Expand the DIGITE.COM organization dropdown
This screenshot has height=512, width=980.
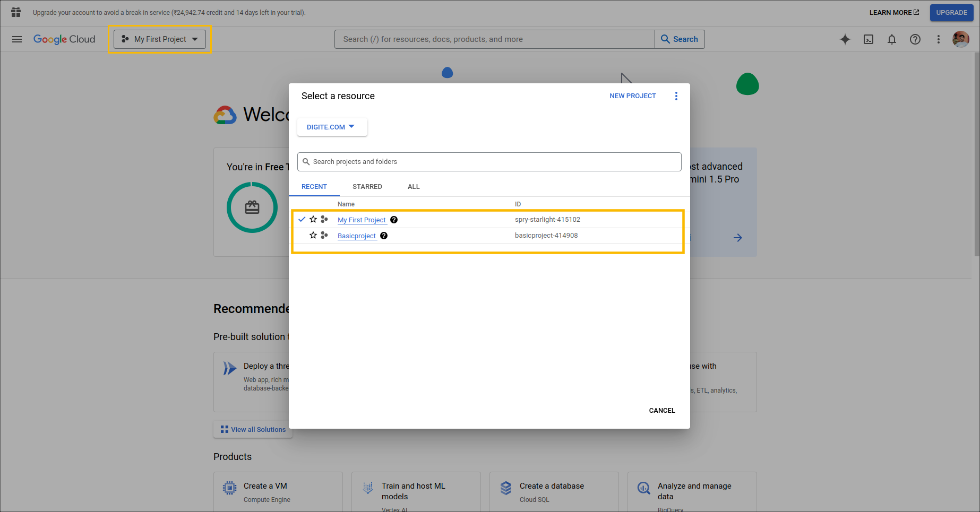pyautogui.click(x=332, y=127)
